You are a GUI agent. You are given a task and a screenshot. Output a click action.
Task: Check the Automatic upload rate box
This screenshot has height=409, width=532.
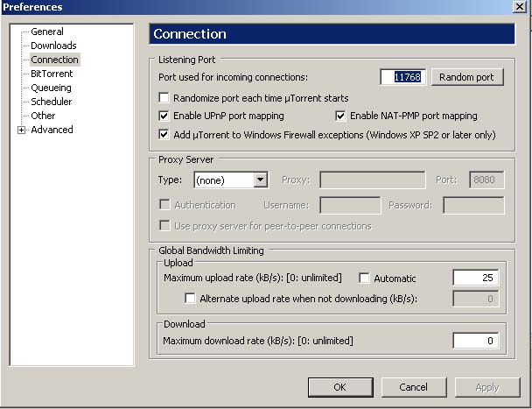pyautogui.click(x=364, y=279)
